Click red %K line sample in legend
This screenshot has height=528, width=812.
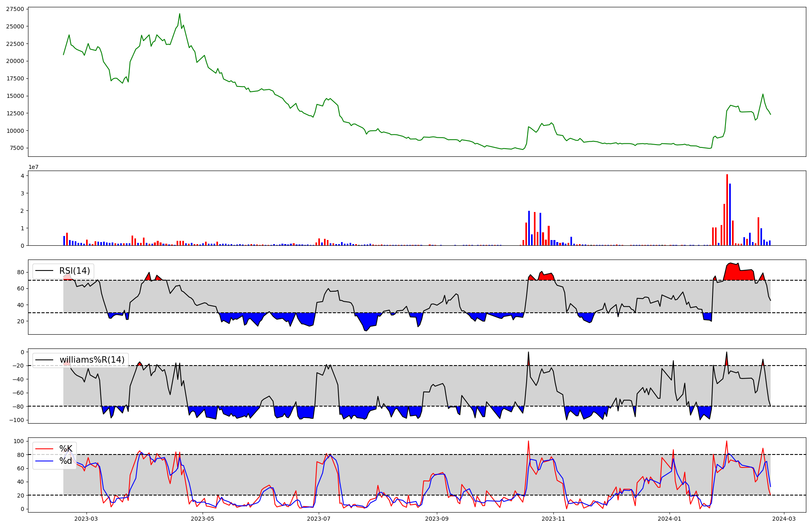(44, 449)
